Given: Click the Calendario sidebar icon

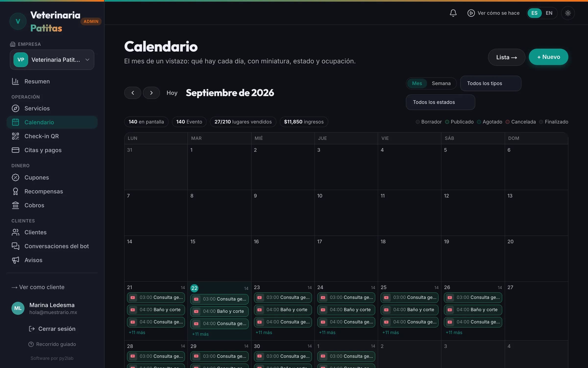Looking at the screenshot, I should point(15,122).
